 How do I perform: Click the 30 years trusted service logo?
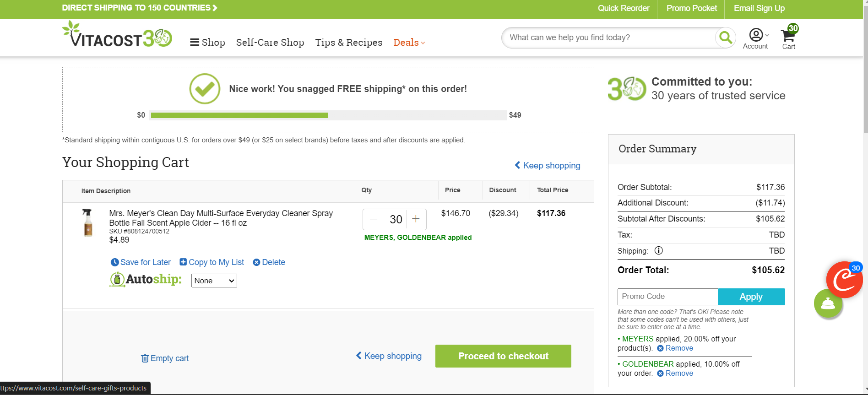coord(627,88)
